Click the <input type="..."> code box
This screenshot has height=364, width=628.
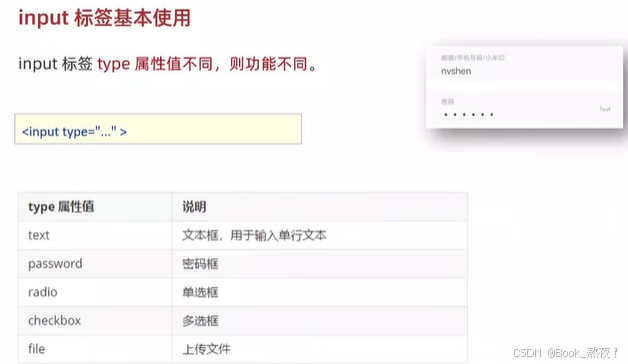point(158,129)
